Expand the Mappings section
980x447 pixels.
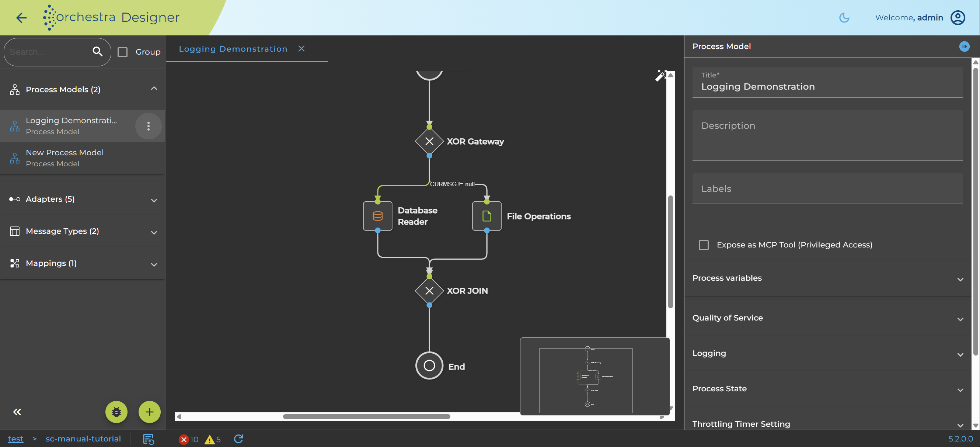tap(154, 264)
